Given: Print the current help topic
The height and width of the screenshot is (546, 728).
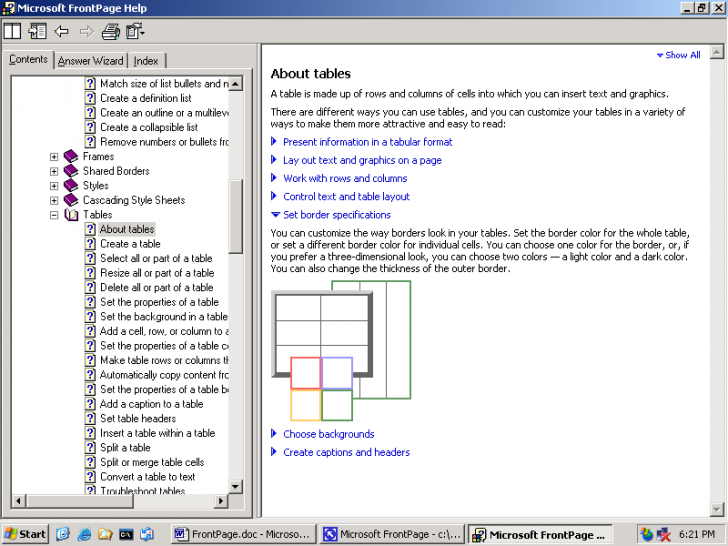Looking at the screenshot, I should [110, 31].
